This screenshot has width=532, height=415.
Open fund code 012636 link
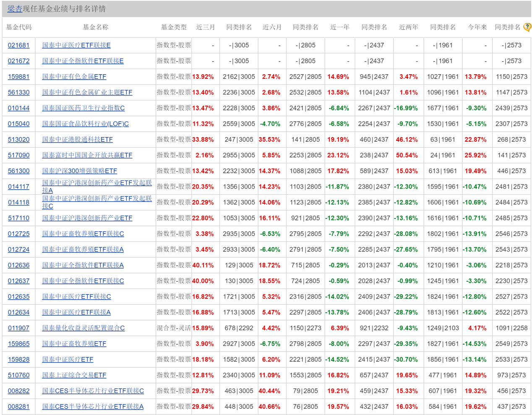point(18,265)
